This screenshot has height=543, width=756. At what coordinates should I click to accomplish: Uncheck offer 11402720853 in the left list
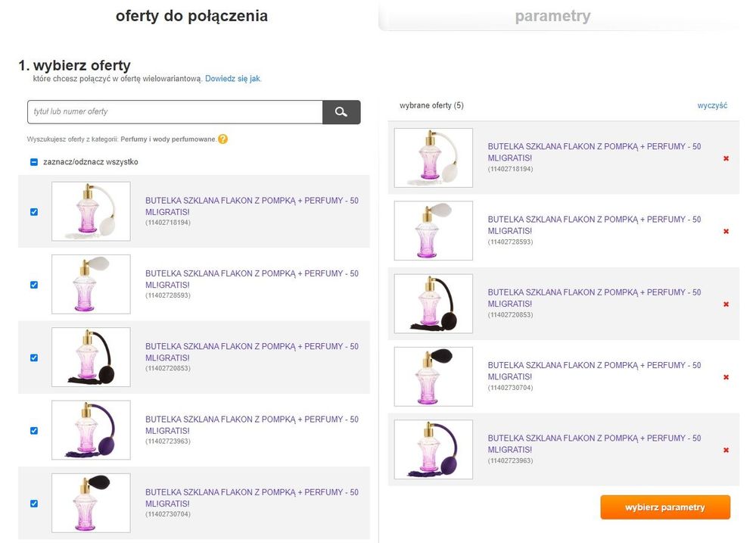point(34,357)
